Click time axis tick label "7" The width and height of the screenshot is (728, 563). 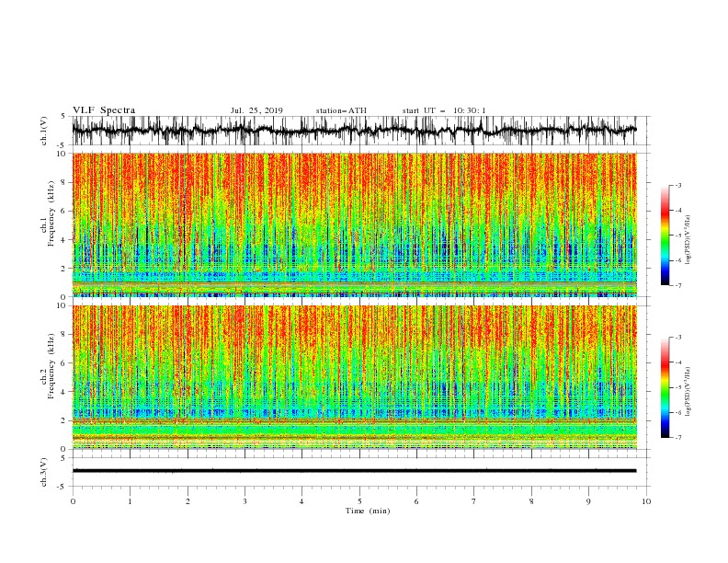(474, 501)
